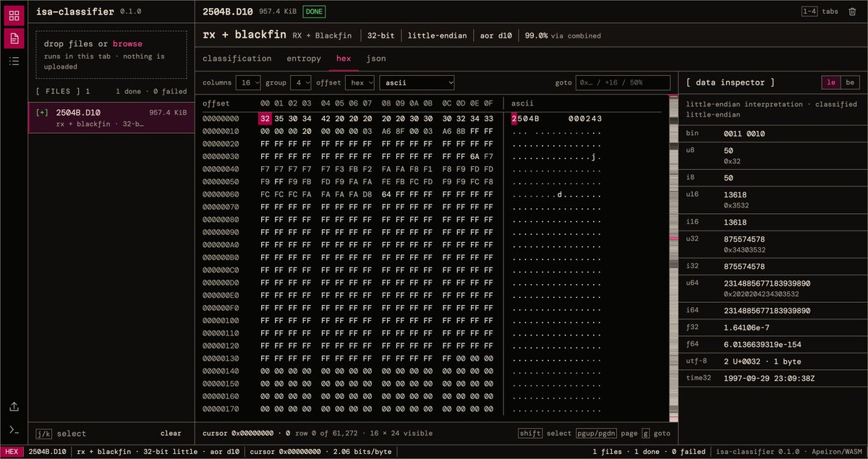Click the 64 byte in row 00000060

[387, 194]
